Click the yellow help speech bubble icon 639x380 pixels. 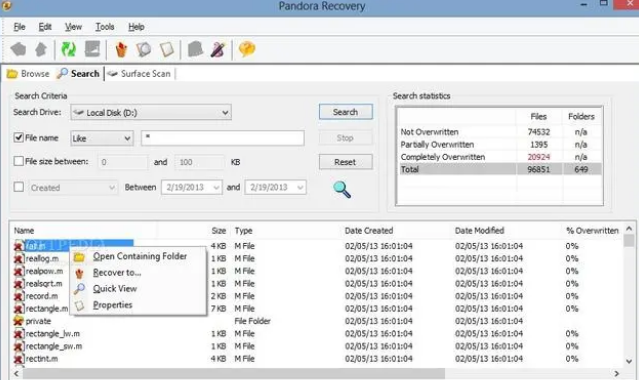[247, 49]
